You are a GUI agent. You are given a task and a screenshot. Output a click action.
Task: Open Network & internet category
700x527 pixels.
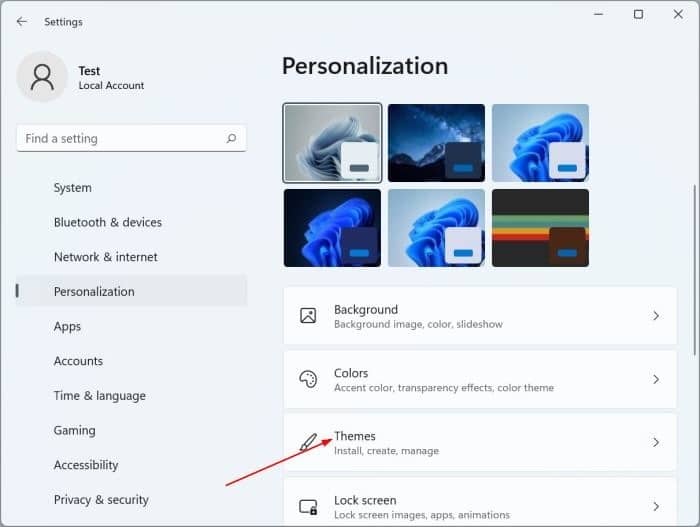[131, 257]
